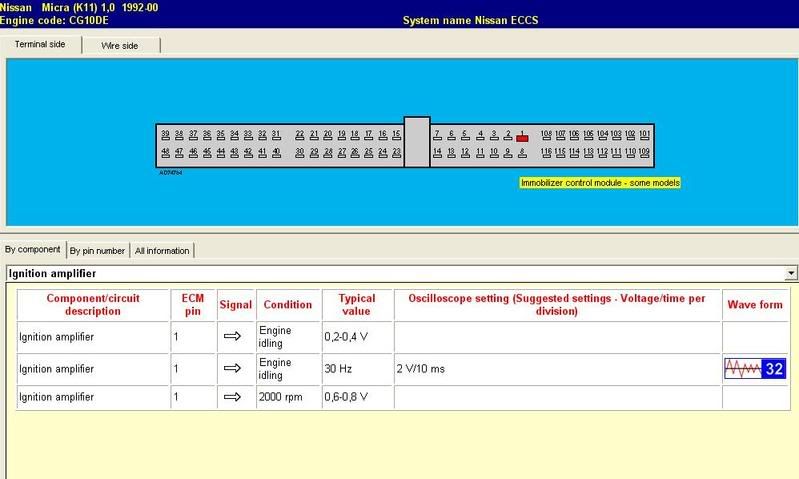Click the Engine code CG10DE text
This screenshot has height=479, width=799.
coord(54,20)
